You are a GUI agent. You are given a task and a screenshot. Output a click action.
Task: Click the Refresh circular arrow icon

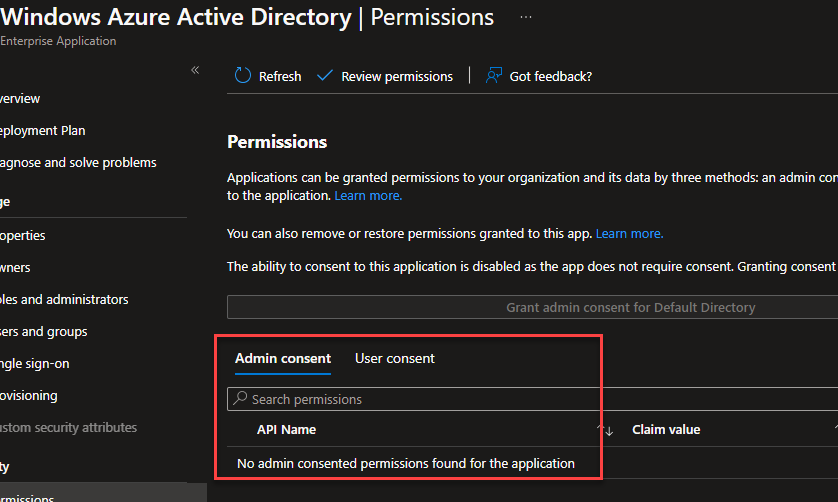pos(243,75)
